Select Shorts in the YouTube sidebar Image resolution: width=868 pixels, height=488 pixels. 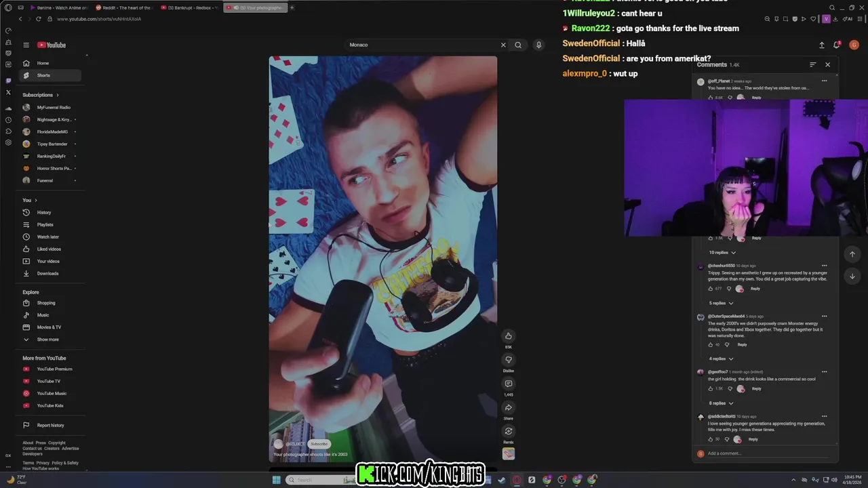[x=51, y=75]
